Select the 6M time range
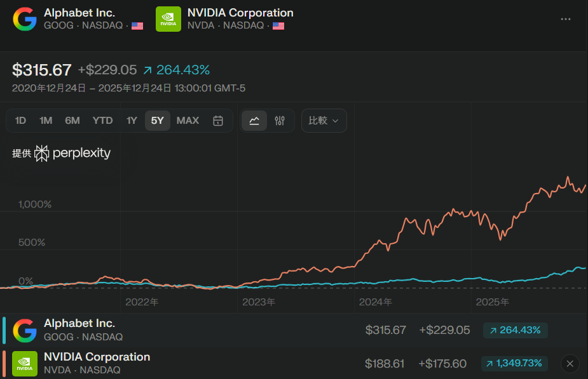 (x=72, y=121)
